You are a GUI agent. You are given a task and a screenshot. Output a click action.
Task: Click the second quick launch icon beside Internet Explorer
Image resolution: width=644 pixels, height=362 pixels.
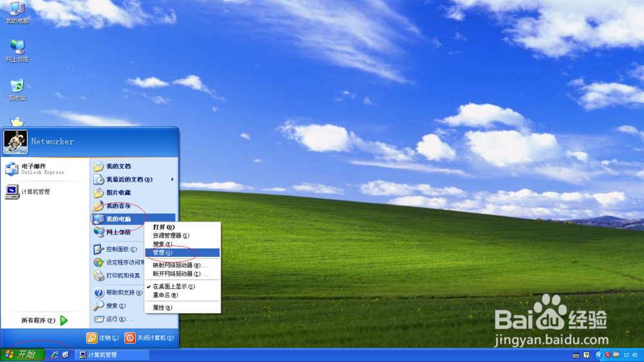pyautogui.click(x=65, y=355)
